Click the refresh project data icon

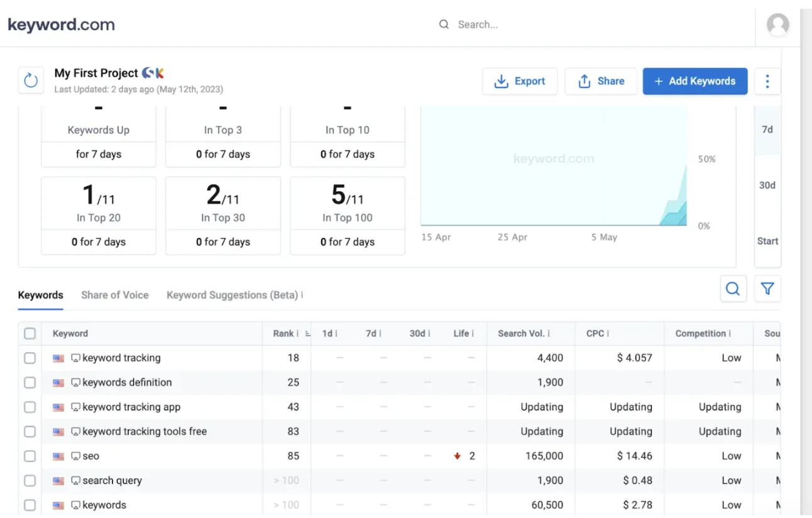tap(30, 80)
